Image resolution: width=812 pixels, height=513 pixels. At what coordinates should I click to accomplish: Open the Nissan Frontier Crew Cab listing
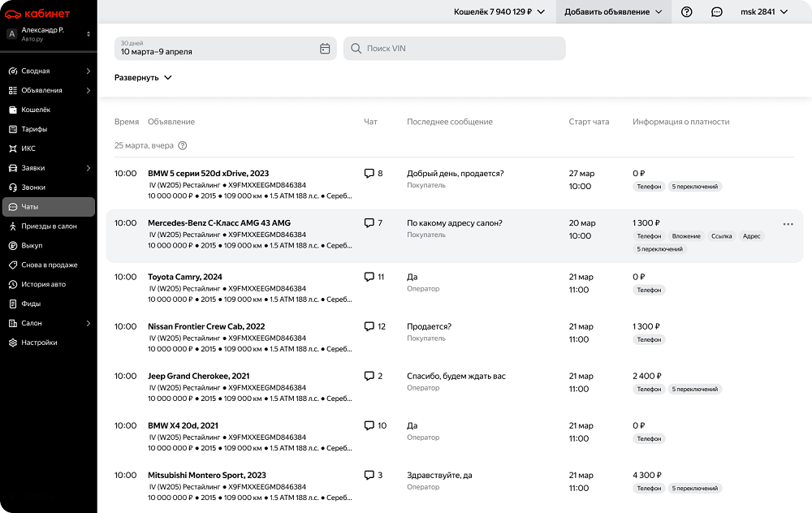tap(206, 326)
